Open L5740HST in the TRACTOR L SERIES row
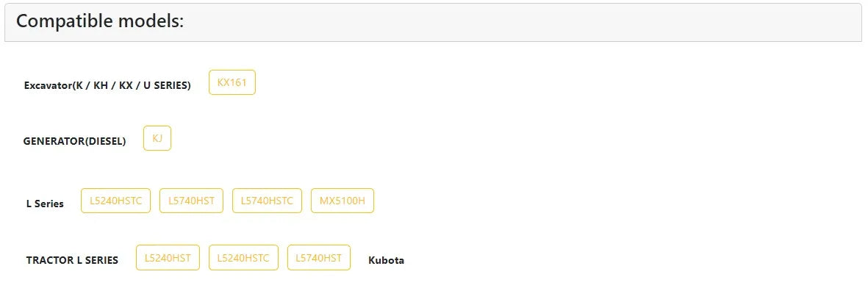Image resolution: width=868 pixels, height=302 pixels. click(319, 258)
